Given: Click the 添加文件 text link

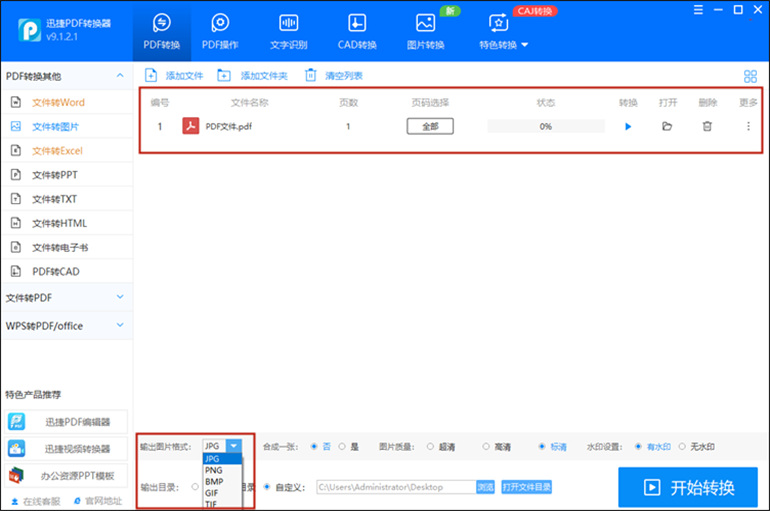Looking at the screenshot, I should (x=184, y=76).
